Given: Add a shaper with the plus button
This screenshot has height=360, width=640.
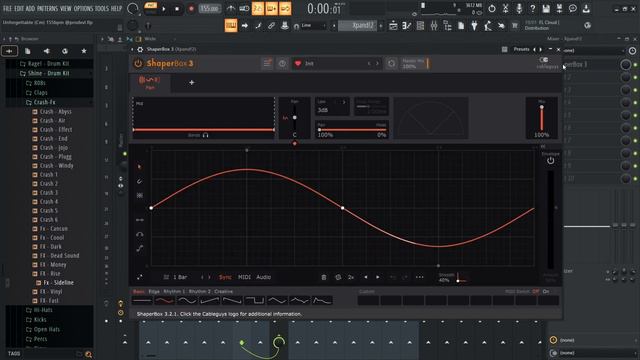Looking at the screenshot, I should tap(191, 82).
